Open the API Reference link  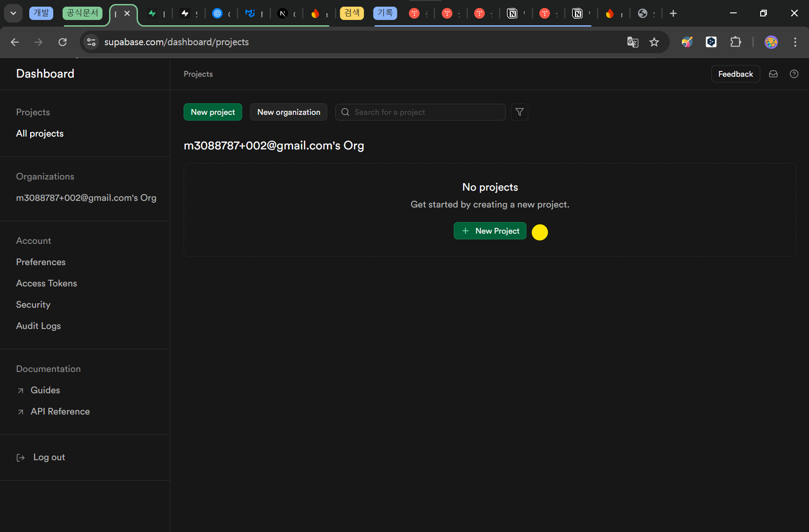pos(60,411)
